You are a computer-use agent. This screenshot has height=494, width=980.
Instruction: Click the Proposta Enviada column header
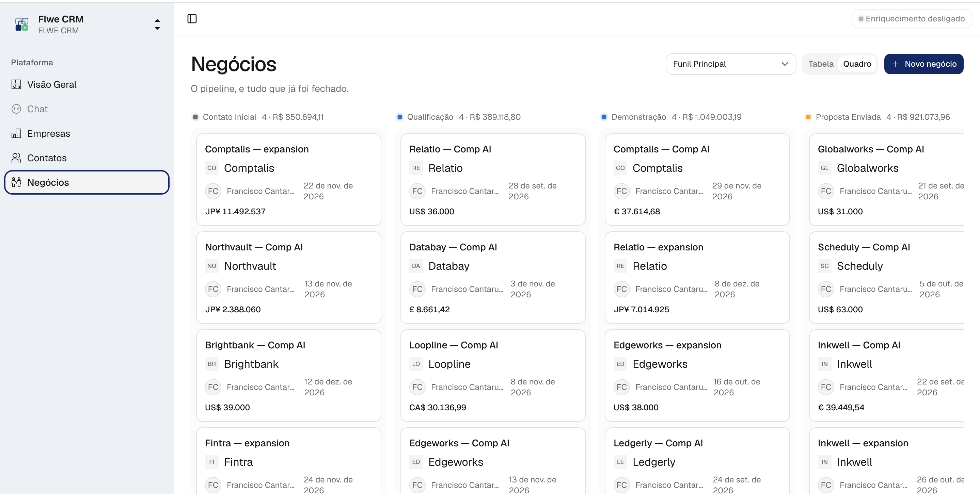coord(878,117)
